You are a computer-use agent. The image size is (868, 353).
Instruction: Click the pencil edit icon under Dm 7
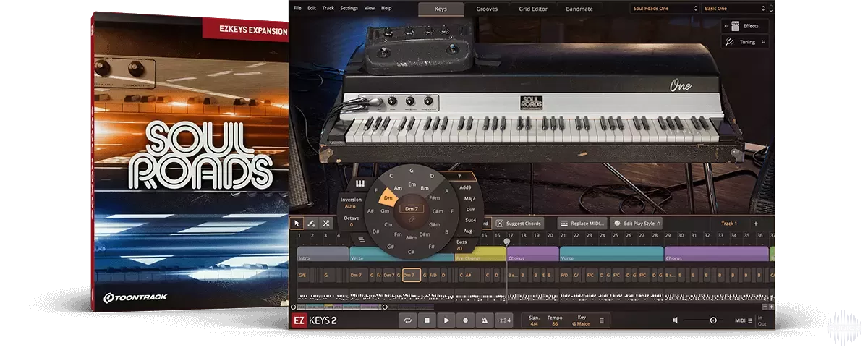[x=410, y=218]
